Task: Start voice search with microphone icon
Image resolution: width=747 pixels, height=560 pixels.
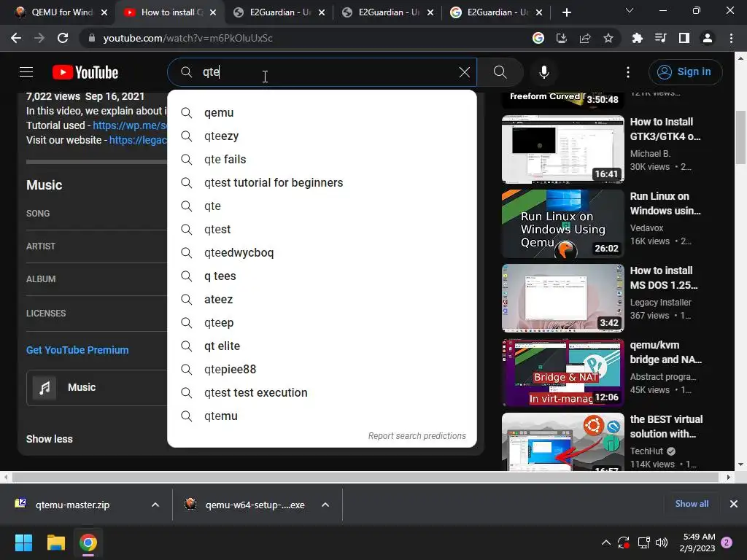Action: pos(544,72)
